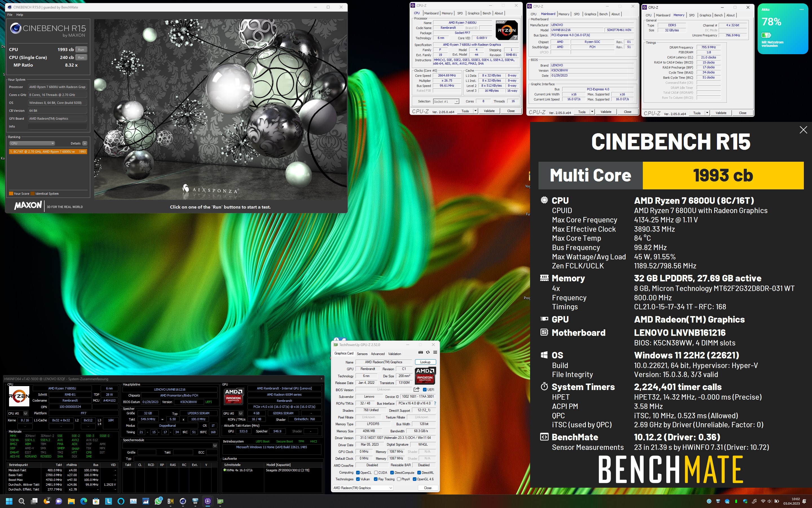Switch to BenchMate via BM taskbar icon
812x508 pixels.
pos(171,501)
